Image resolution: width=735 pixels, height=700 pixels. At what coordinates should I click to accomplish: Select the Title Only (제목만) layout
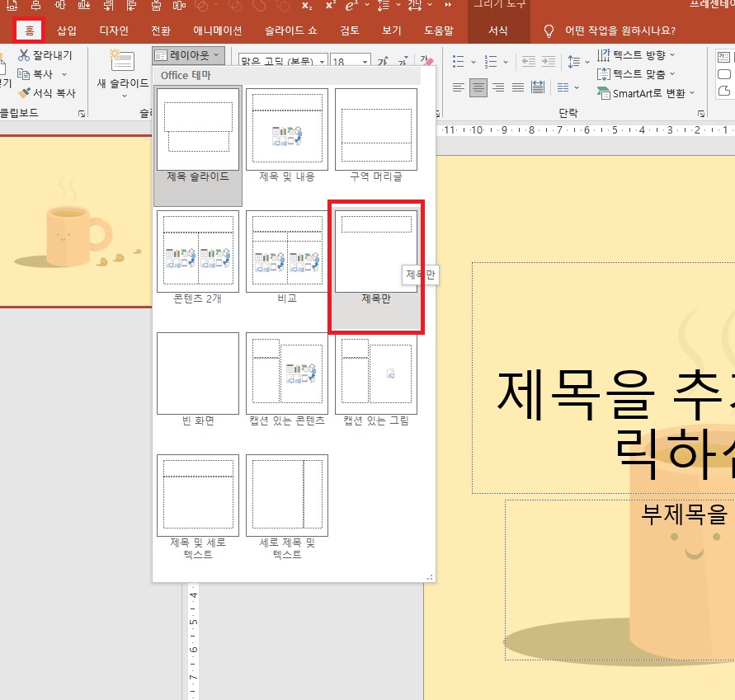click(376, 267)
